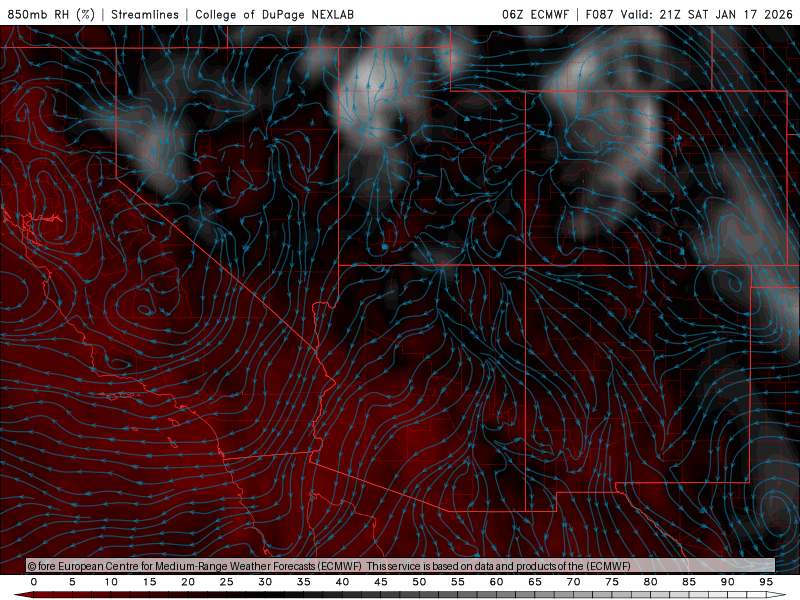This screenshot has height=600, width=800.
Task: Click the "90" value on the RH color scale
Action: pyautogui.click(x=728, y=582)
